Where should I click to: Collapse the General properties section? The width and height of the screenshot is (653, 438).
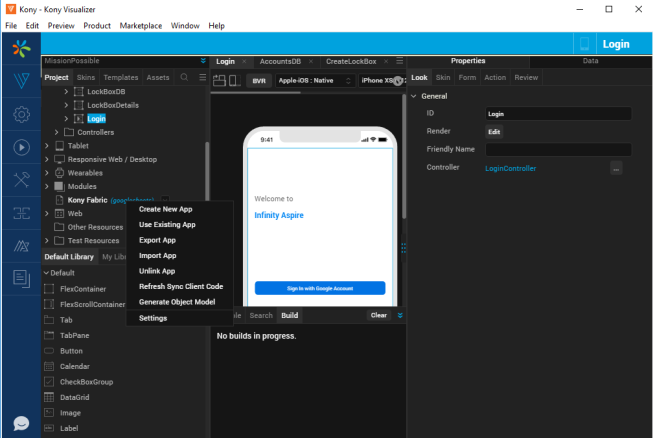coord(414,96)
